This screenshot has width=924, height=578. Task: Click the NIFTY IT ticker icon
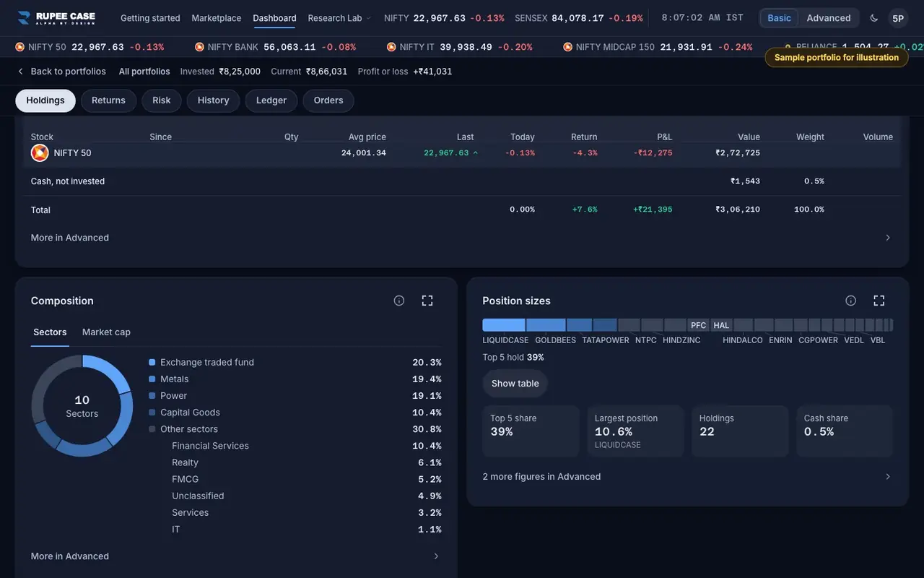click(x=391, y=47)
